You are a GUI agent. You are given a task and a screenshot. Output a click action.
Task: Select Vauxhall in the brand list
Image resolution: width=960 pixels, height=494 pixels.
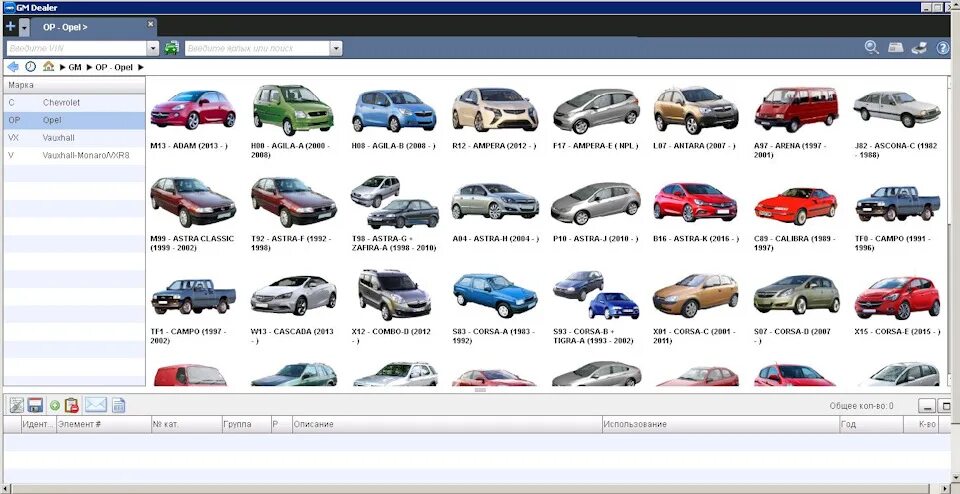tap(74, 138)
